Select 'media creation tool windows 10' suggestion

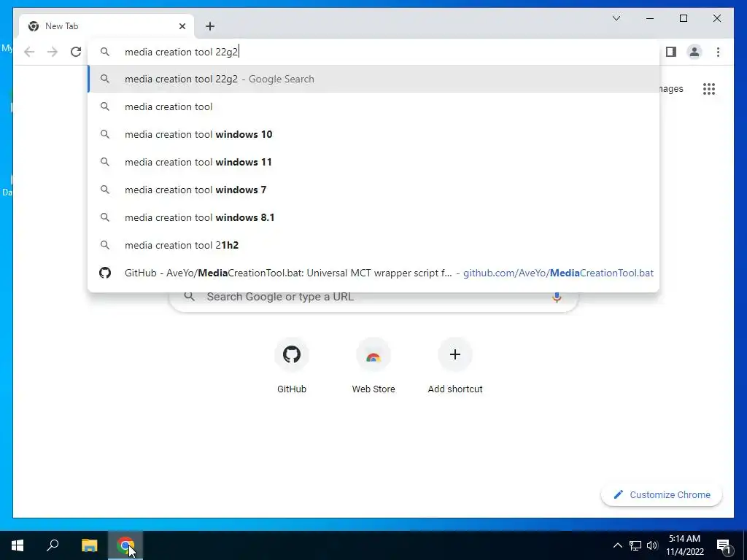coord(374,134)
